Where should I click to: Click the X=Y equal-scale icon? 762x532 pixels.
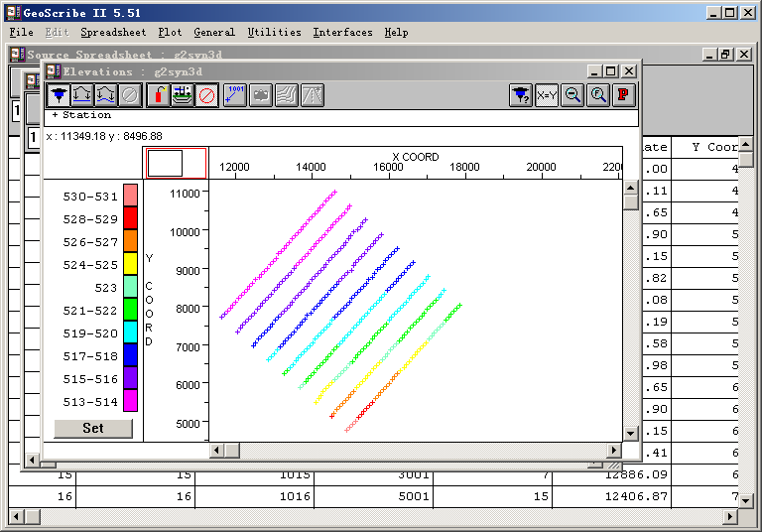pos(547,95)
